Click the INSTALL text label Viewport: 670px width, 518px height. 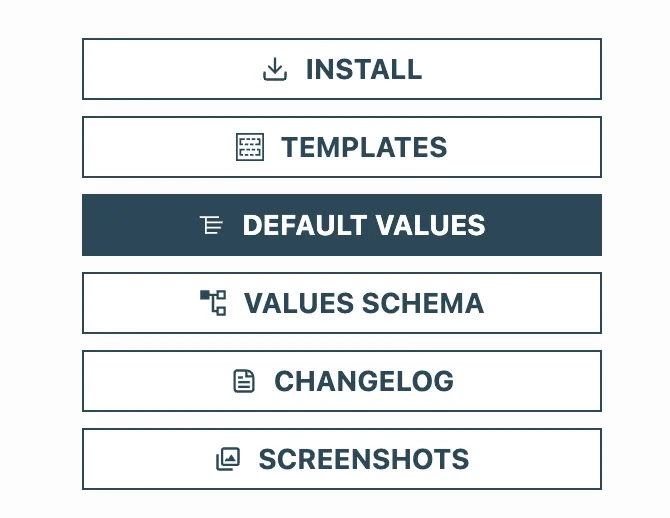[364, 69]
